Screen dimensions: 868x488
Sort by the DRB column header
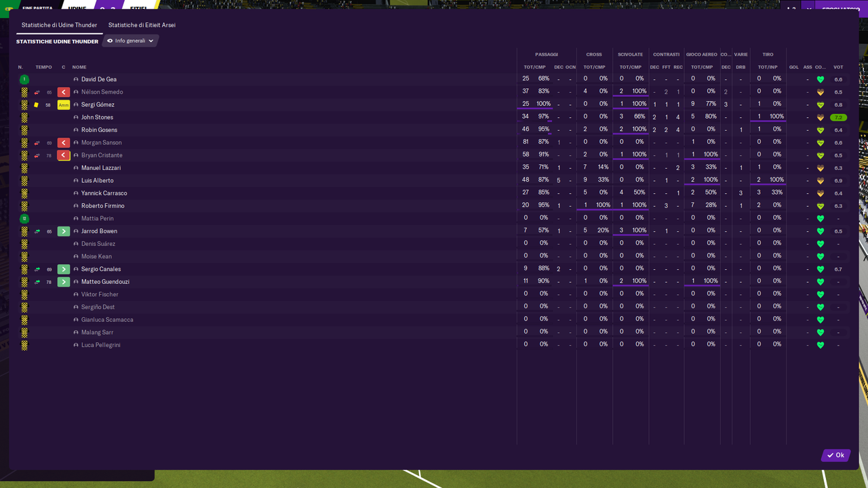[741, 67]
